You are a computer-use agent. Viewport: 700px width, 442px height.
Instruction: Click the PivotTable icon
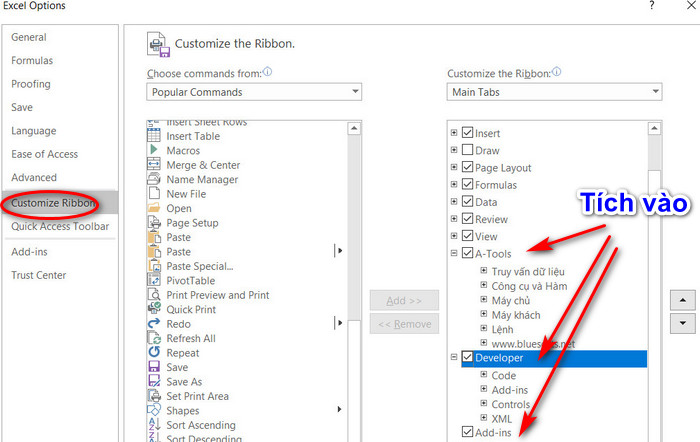[154, 280]
